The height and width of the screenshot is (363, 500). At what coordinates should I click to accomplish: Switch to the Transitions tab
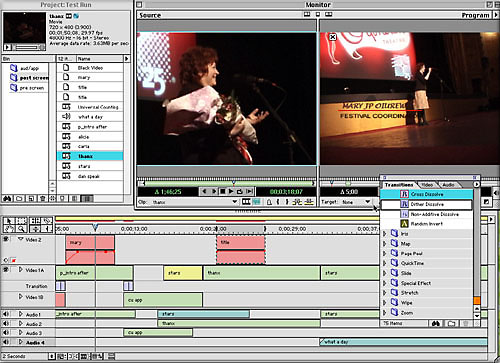(x=399, y=185)
